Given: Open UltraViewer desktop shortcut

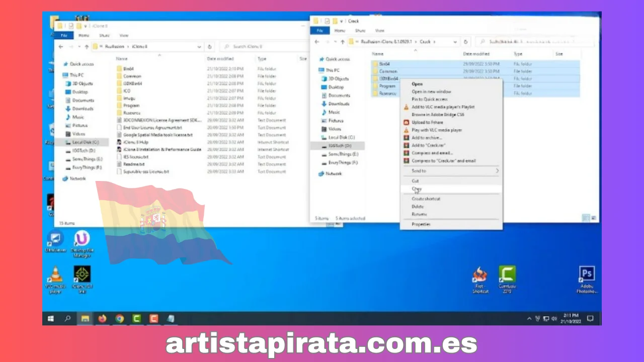Looking at the screenshot, I should [x=55, y=242].
